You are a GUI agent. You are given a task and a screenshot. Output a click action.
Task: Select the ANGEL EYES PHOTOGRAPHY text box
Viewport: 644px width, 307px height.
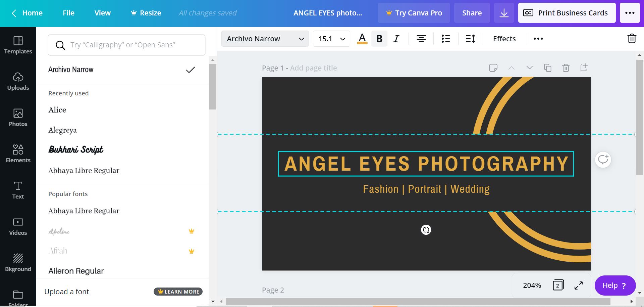[x=426, y=164]
